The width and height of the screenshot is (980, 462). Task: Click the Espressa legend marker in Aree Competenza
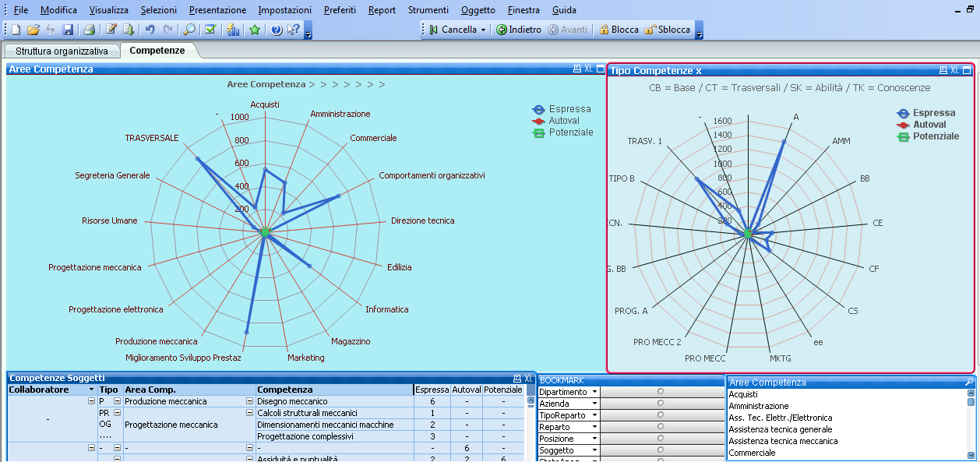pos(538,109)
